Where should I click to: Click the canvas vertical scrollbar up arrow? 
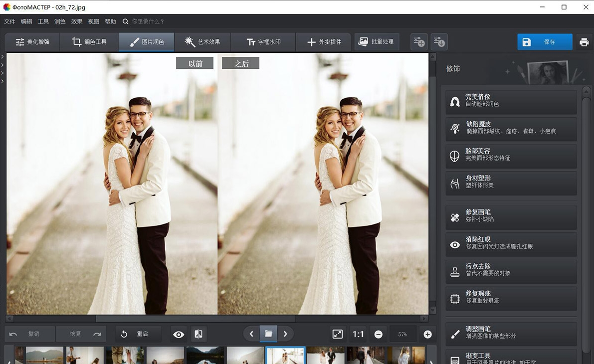coord(432,57)
